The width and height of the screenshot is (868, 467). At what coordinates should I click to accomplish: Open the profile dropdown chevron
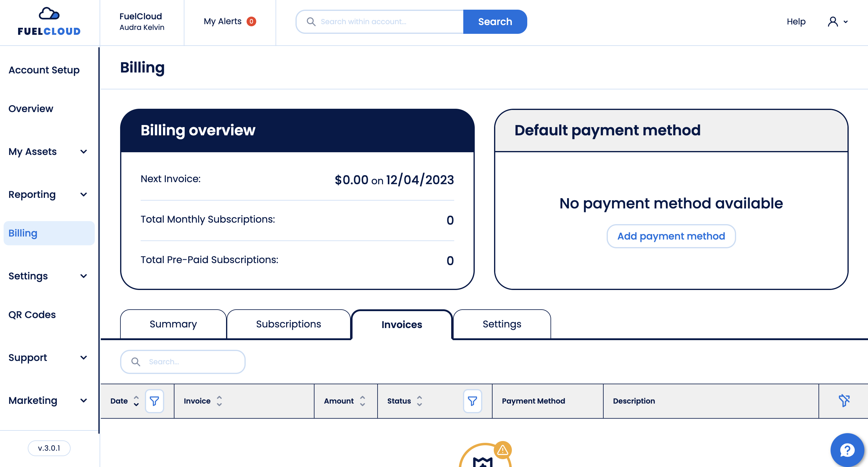[x=845, y=22]
